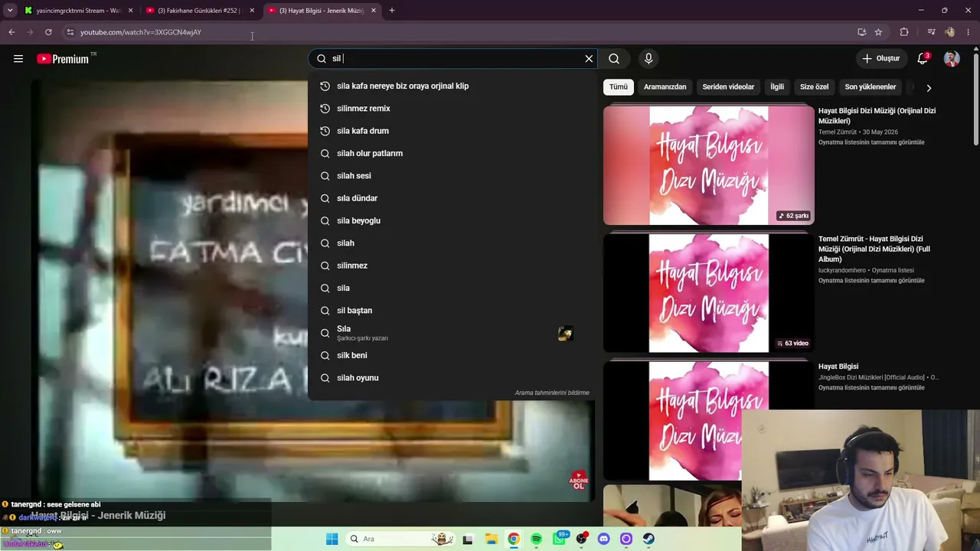Open the 63 video playlist thumbnail
This screenshot has width=980, height=551.
709,293
